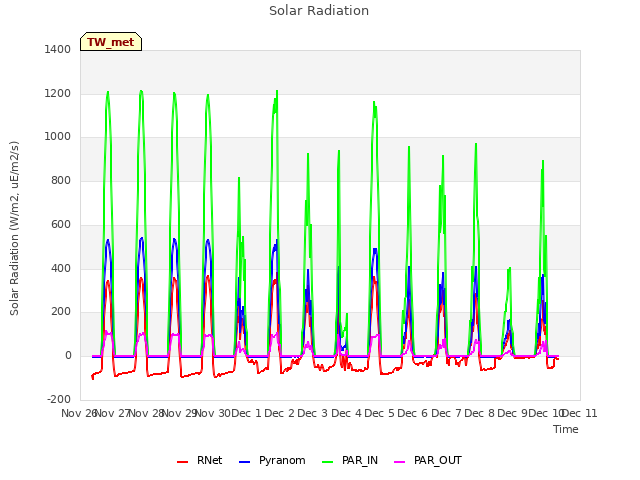
Task: Click the blue Pyranom legend swatch
Action: (244, 462)
